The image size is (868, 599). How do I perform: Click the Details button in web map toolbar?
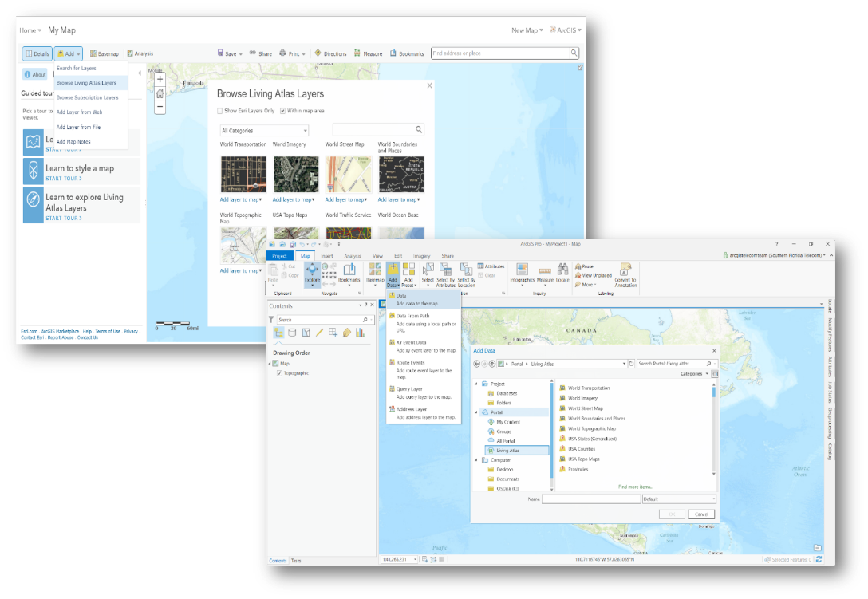click(x=37, y=53)
